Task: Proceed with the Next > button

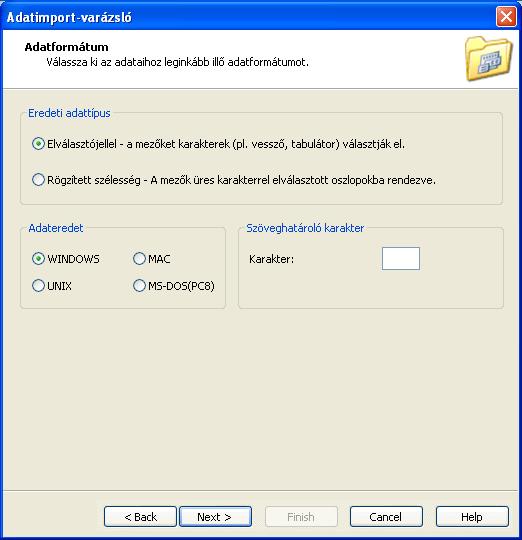Action: (x=215, y=517)
